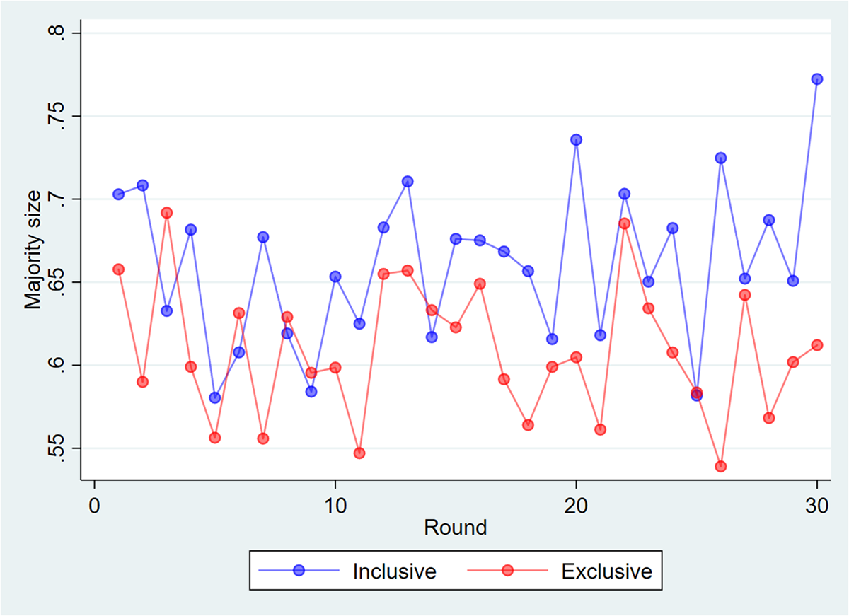This screenshot has height=616, width=849.
Task: Select the first blue Inclusive point at round 1
Action: tap(119, 194)
